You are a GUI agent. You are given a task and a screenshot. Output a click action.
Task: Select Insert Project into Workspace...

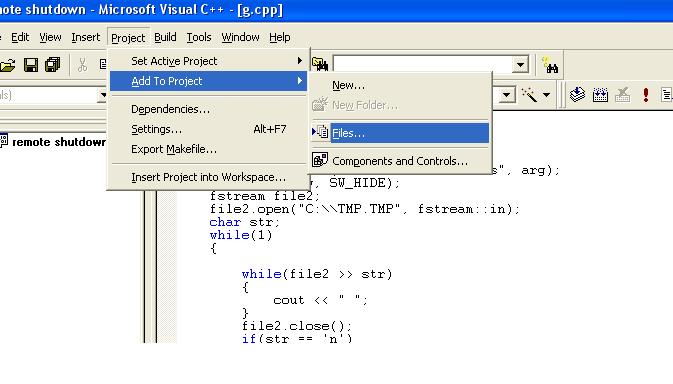(x=209, y=177)
